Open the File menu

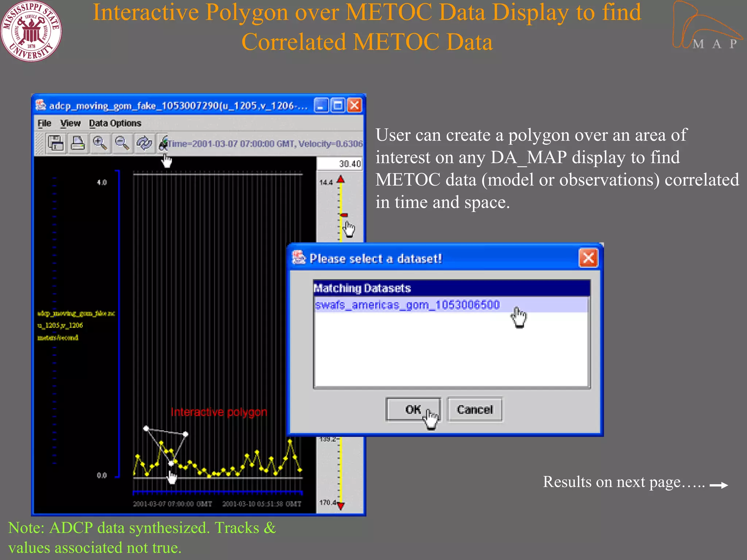(x=44, y=123)
